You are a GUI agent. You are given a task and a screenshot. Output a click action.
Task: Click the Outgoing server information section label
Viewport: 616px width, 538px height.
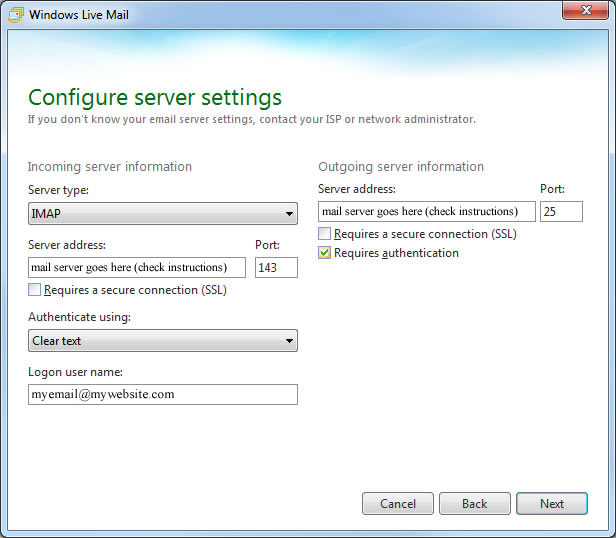401,167
